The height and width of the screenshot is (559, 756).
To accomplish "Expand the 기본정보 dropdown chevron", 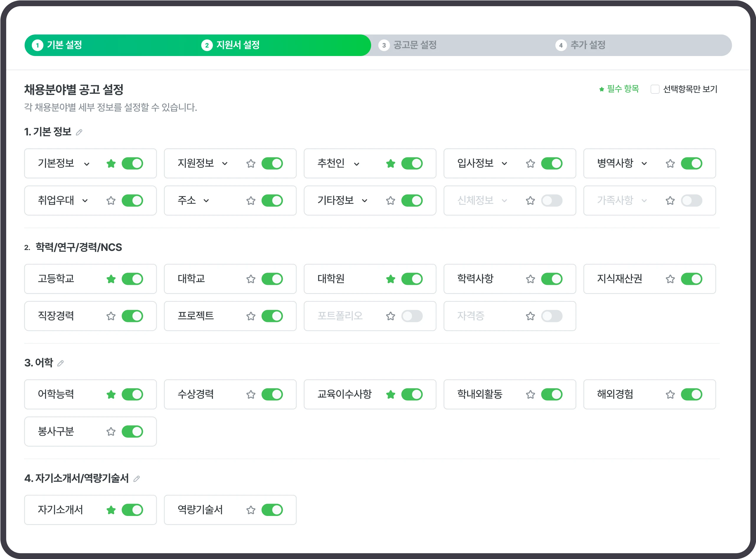I will (87, 164).
